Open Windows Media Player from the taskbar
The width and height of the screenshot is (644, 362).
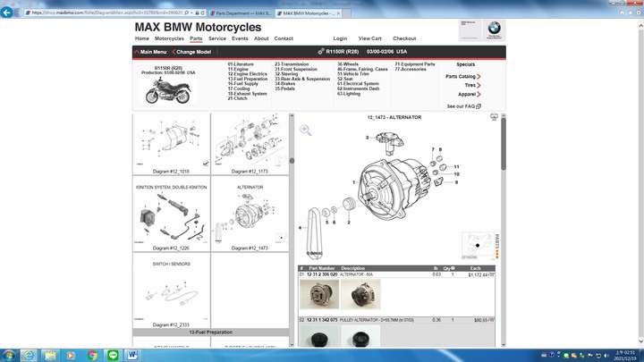coord(71,355)
